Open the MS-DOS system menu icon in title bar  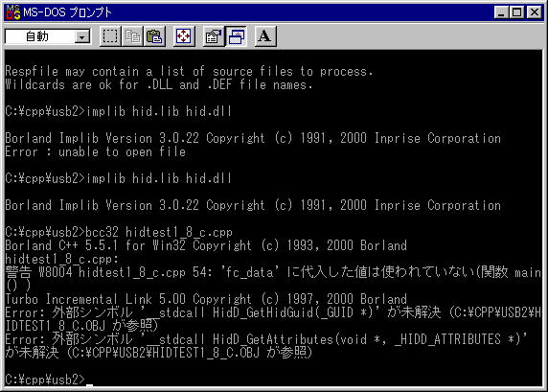click(x=12, y=12)
